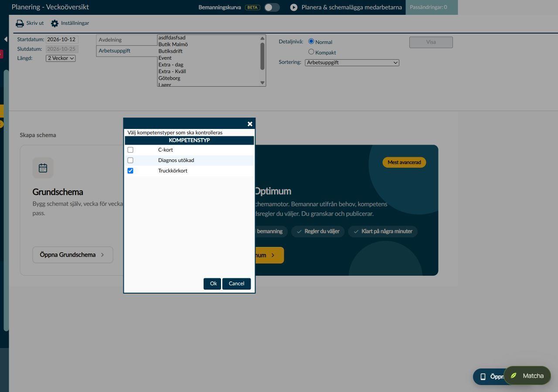Select Event in the task list
Image resolution: width=558 pixels, height=392 pixels.
click(x=165, y=58)
